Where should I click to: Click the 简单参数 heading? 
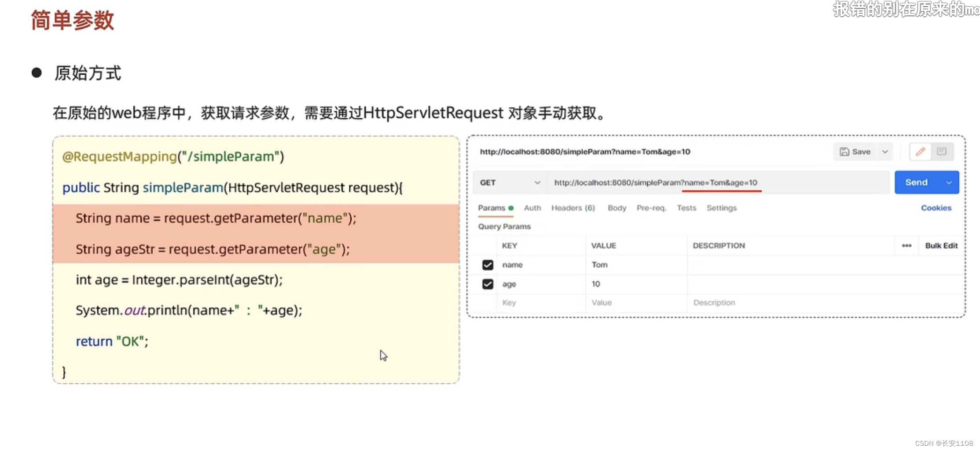coord(73,20)
